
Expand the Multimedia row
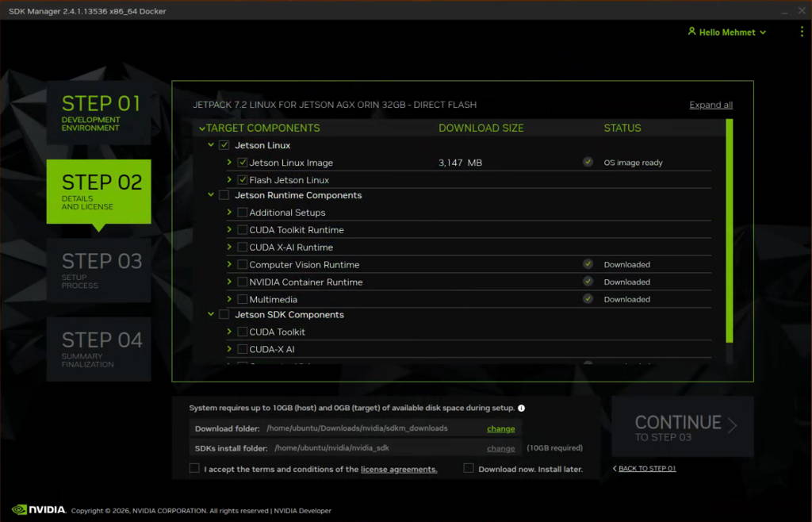pos(229,299)
